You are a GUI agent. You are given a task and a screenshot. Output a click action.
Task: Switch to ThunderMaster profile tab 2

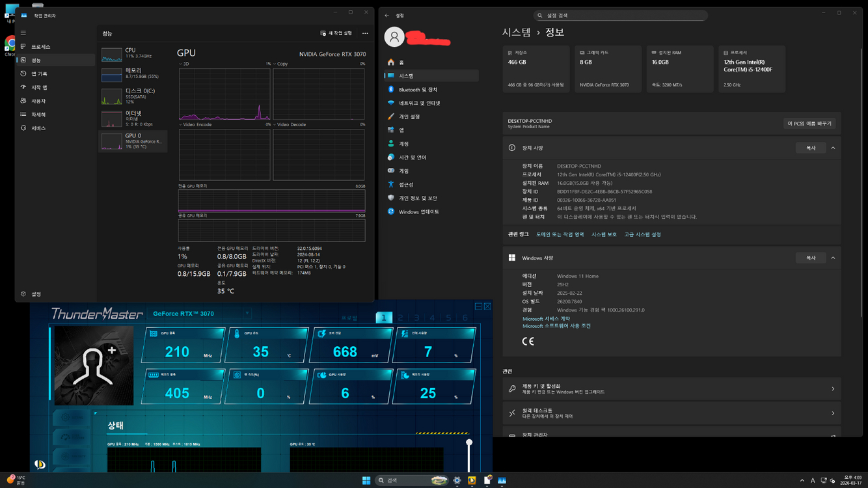pos(400,318)
